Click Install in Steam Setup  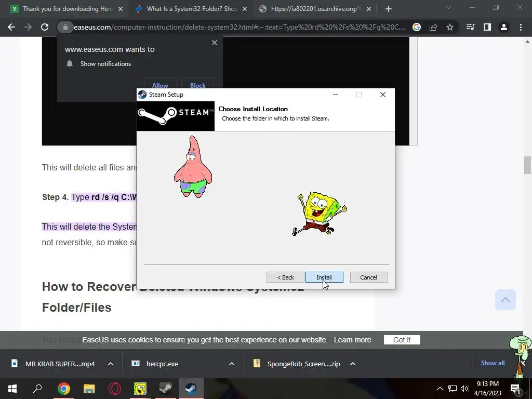(x=324, y=277)
